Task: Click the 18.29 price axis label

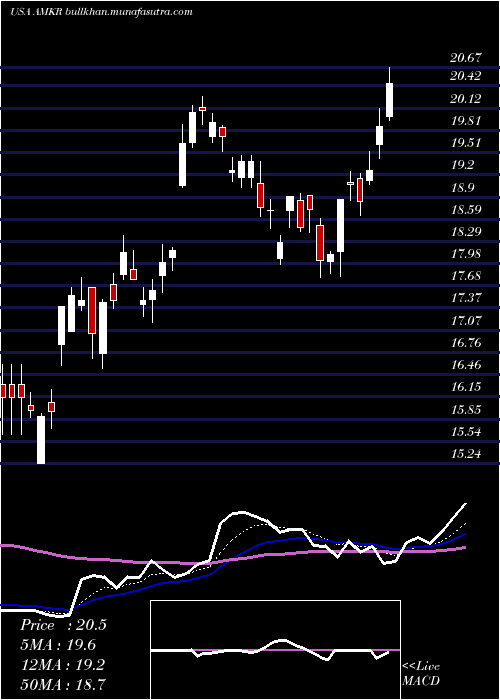Action: (x=466, y=232)
